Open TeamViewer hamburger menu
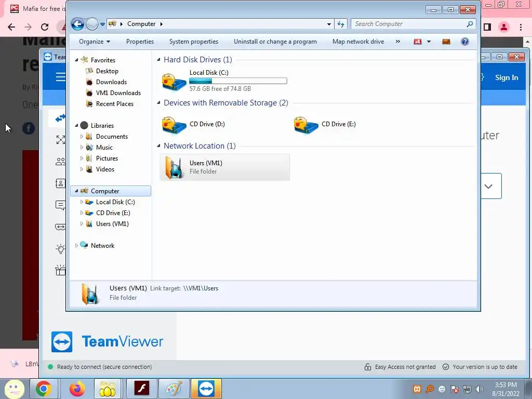 (x=60, y=77)
